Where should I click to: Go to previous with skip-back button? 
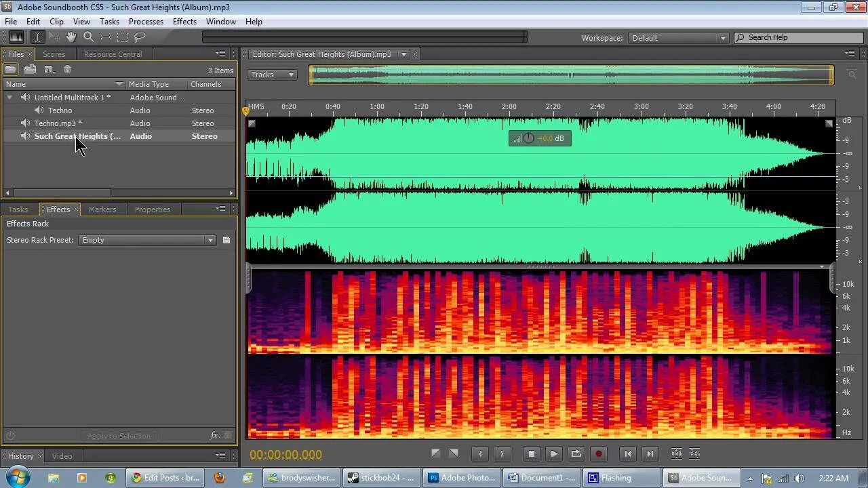pos(627,454)
